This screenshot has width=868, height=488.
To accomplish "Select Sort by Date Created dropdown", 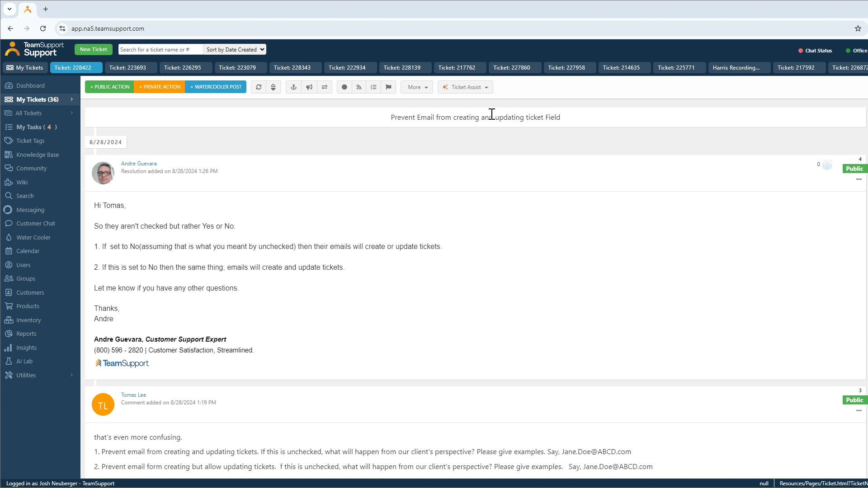I will click(x=235, y=49).
